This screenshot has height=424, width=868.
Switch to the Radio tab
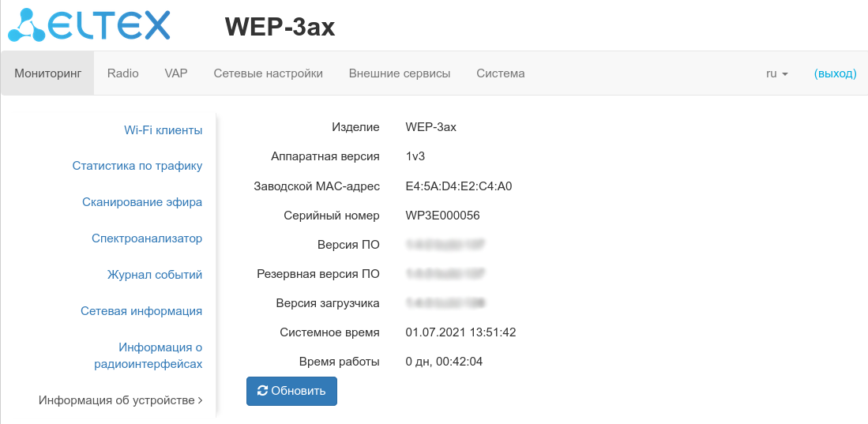tap(123, 73)
